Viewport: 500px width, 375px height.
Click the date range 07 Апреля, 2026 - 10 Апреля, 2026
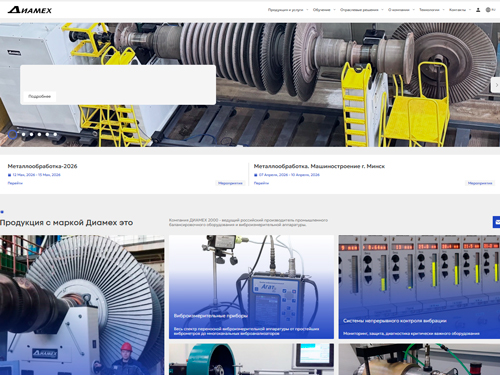pyautogui.click(x=289, y=175)
